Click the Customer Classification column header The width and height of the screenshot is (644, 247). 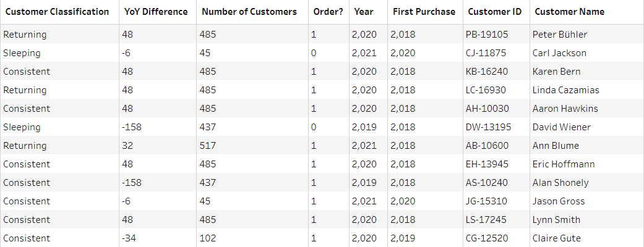tap(58, 12)
